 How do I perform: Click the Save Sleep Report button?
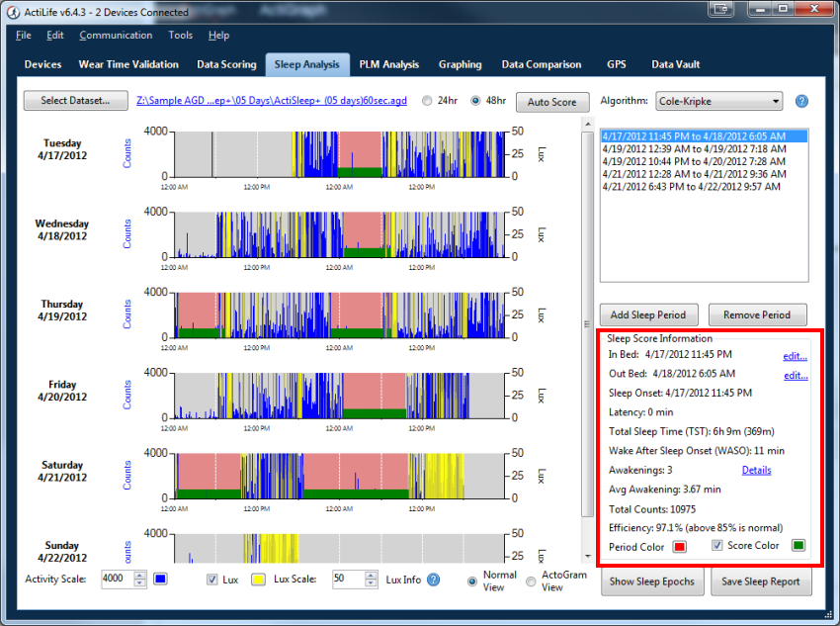coord(762,581)
